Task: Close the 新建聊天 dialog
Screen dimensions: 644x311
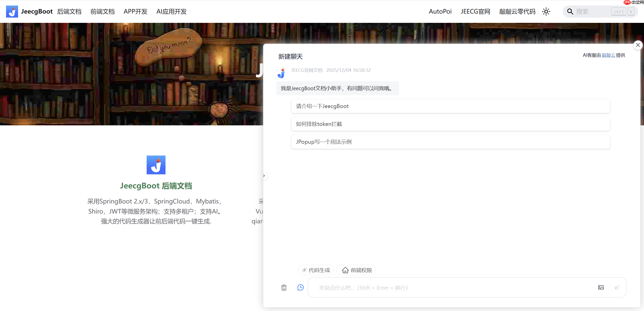Action: [638, 45]
